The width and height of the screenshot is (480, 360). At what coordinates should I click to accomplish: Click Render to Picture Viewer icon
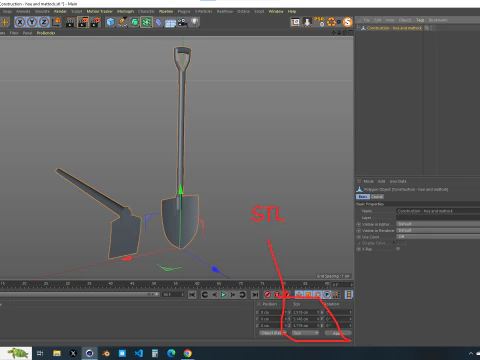pyautogui.click(x=83, y=22)
